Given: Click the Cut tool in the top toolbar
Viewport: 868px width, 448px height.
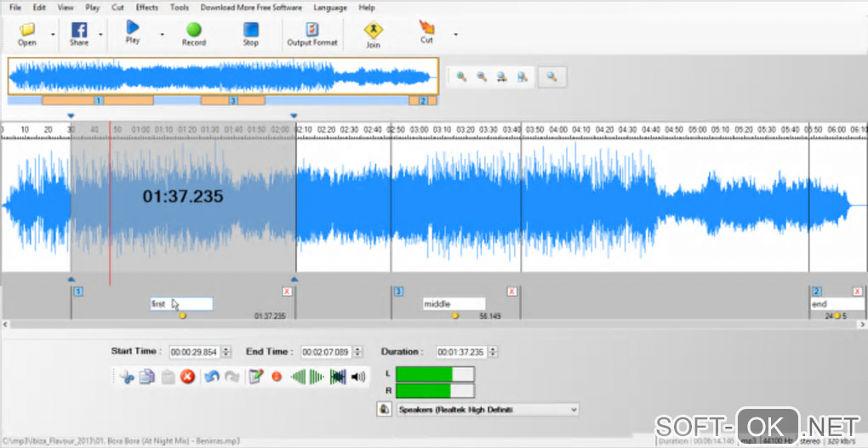Looking at the screenshot, I should [x=426, y=32].
